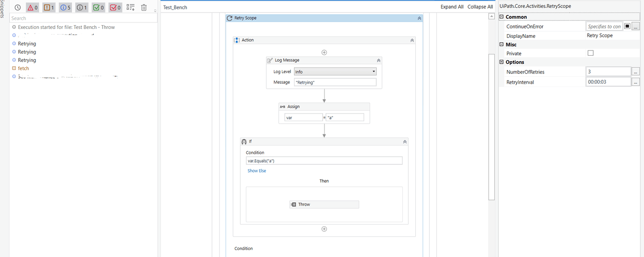Click the Message field containing "Retrying"
This screenshot has height=257, width=644.
click(335, 82)
